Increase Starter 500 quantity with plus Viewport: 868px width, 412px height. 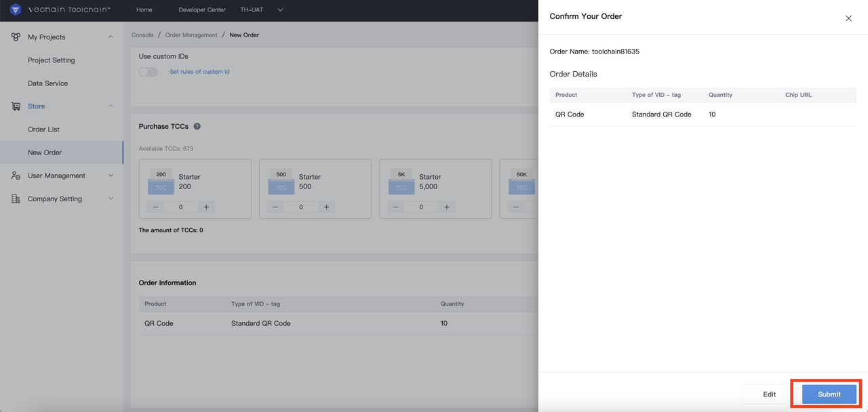(326, 207)
